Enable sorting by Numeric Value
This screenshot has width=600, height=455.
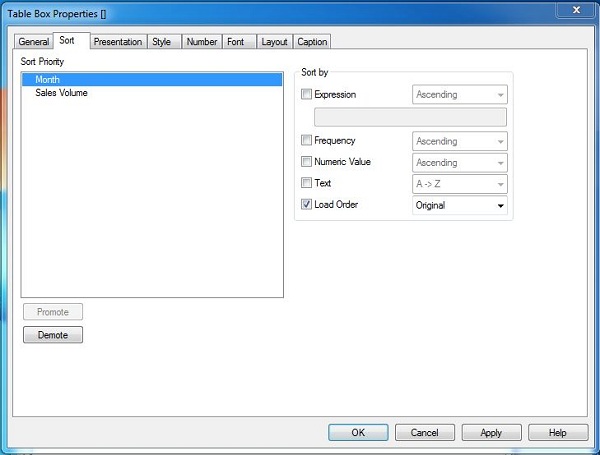point(307,162)
